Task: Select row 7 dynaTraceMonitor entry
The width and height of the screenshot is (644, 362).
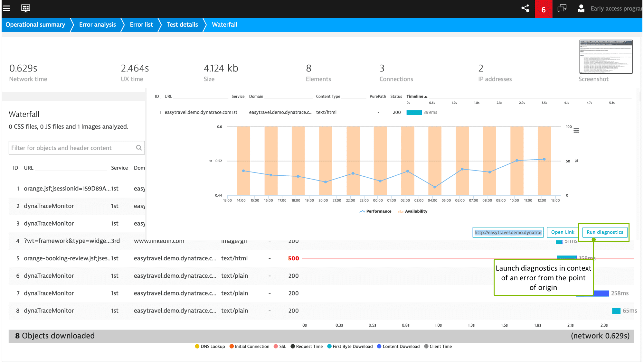Action: 49,293
